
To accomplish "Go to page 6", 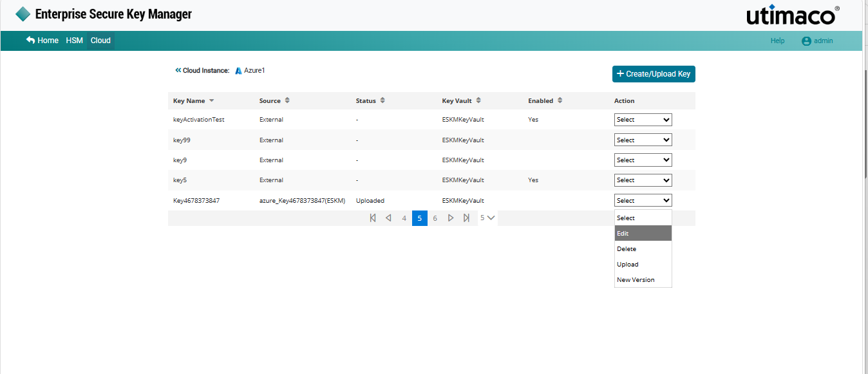I will tap(435, 218).
